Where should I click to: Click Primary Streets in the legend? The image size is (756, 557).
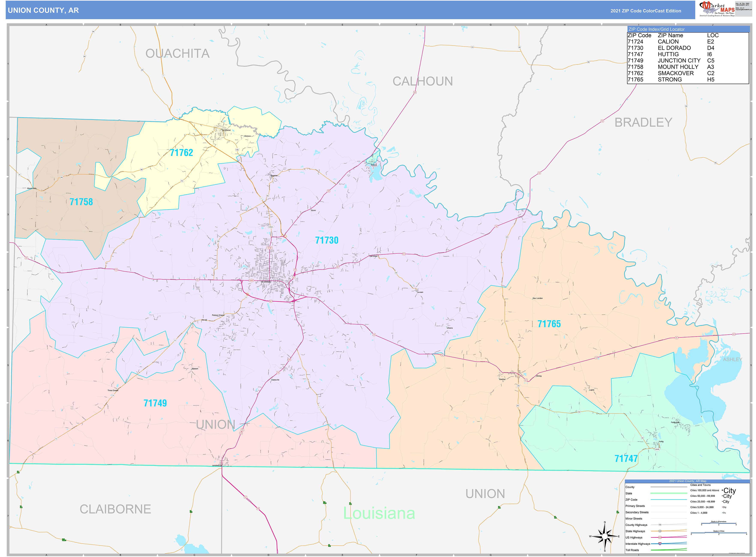click(x=635, y=506)
